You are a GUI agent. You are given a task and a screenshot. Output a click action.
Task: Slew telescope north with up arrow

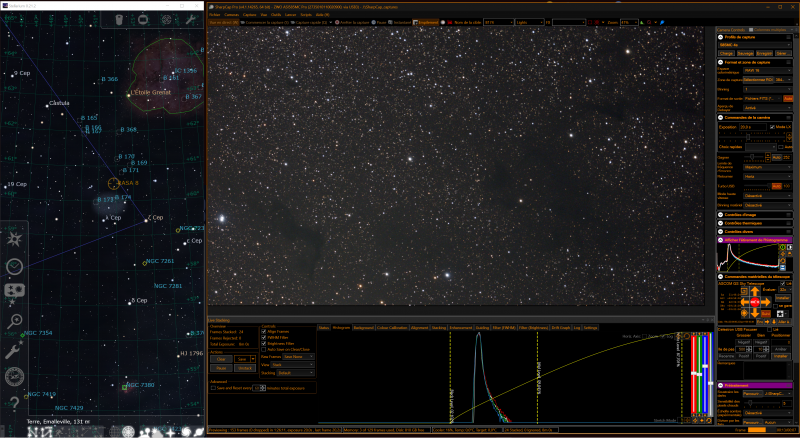click(x=755, y=291)
